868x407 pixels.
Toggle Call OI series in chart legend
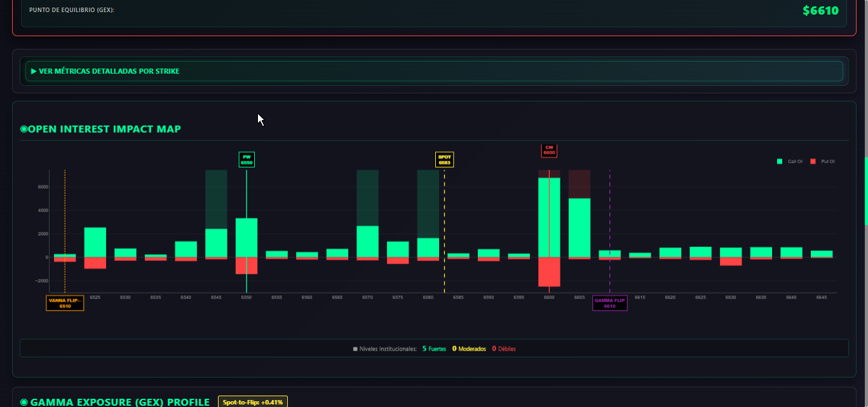tap(789, 161)
